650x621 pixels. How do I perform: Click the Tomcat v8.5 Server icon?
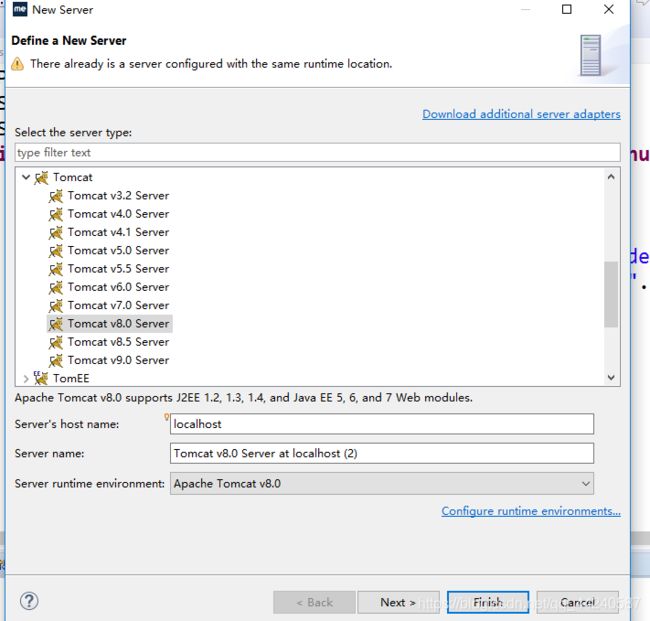click(56, 342)
